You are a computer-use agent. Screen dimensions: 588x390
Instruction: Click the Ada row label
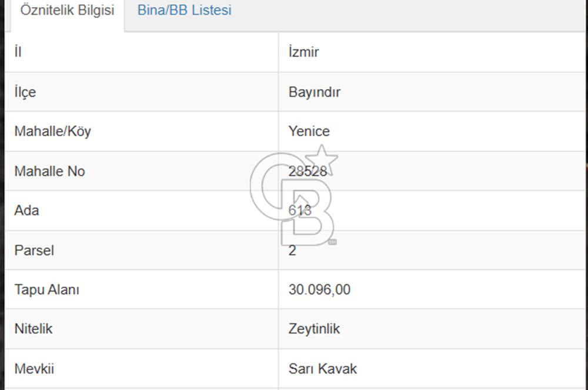[x=27, y=210]
